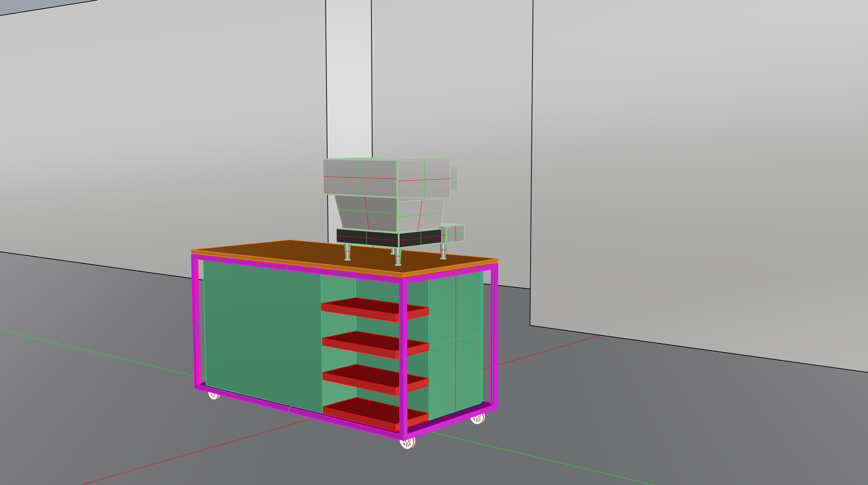This screenshot has height=485, width=868.
Task: Select the small gray box beside the black base
Action: coord(453,234)
